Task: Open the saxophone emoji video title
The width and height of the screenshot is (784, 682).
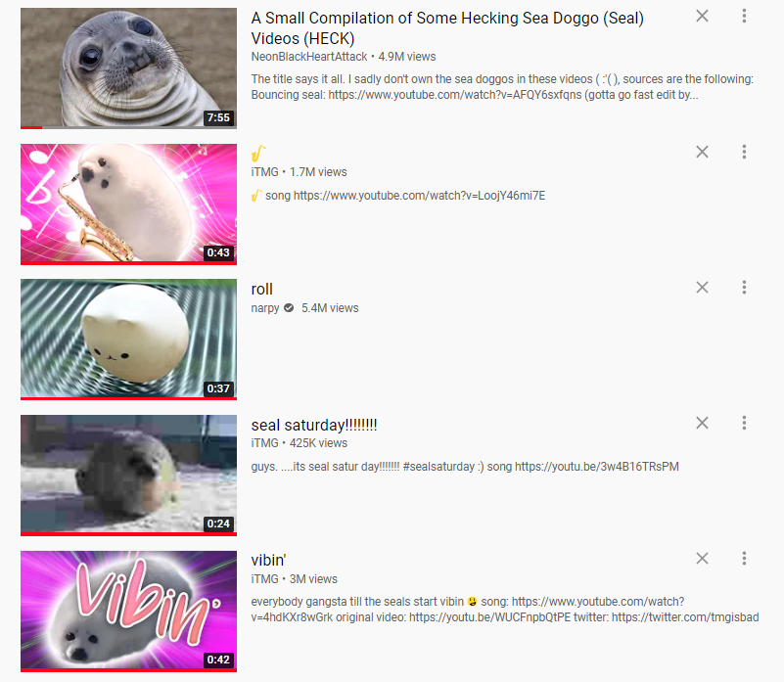Action: click(258, 153)
